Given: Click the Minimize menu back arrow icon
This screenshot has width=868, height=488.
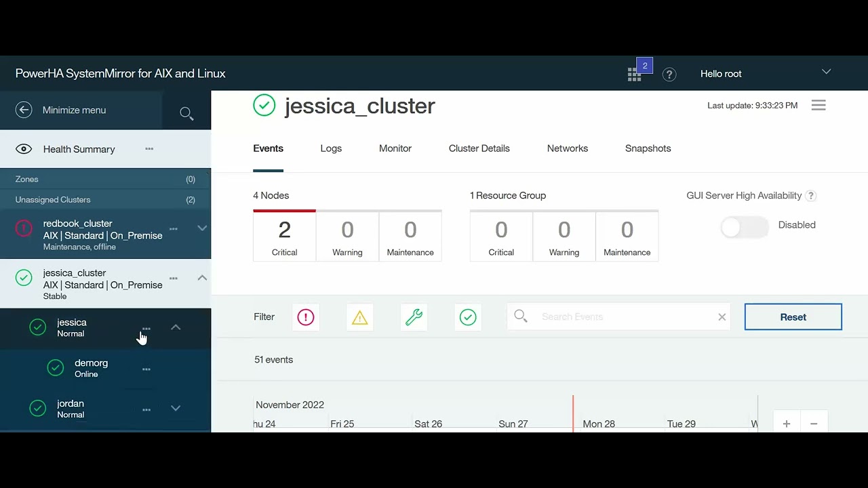Looking at the screenshot, I should (x=24, y=110).
